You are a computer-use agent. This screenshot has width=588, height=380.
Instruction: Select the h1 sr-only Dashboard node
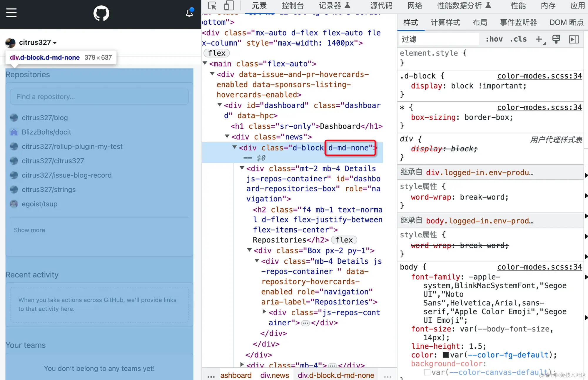pos(307,126)
